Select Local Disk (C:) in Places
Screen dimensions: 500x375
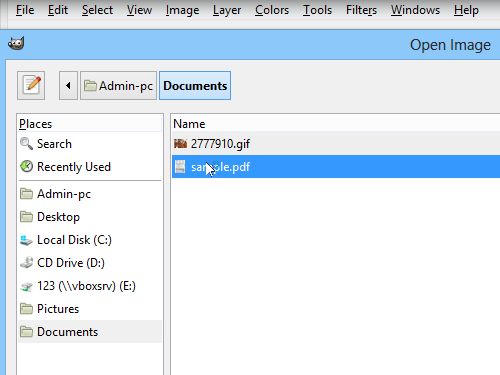[x=90, y=240]
